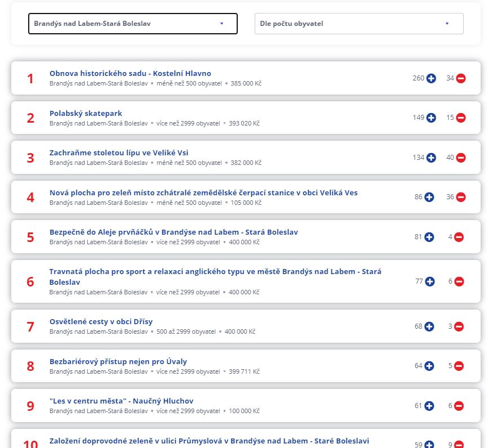The image size is (493, 448).
Task: Downvote Zachraňme stoletou lípu ve Veliké Vsi
Action: (x=461, y=158)
